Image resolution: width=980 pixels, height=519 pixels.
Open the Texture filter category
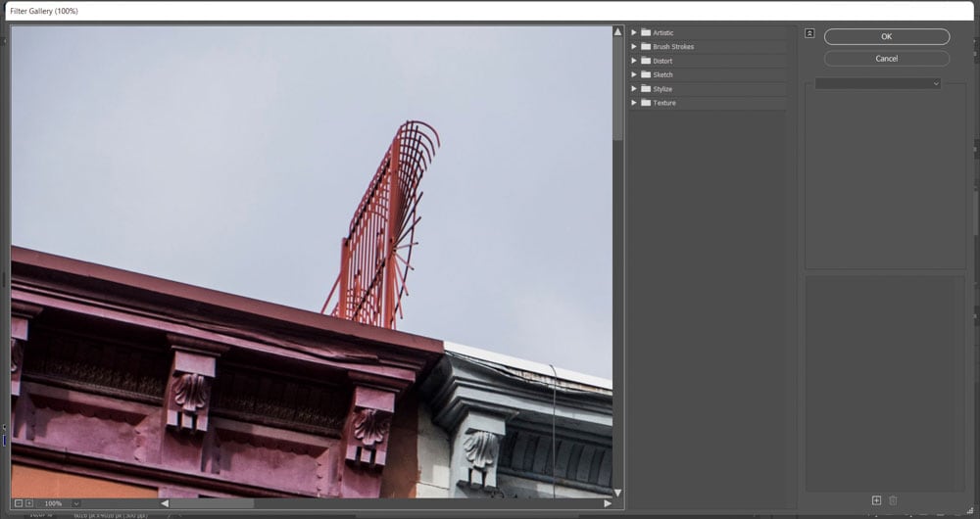[663, 103]
